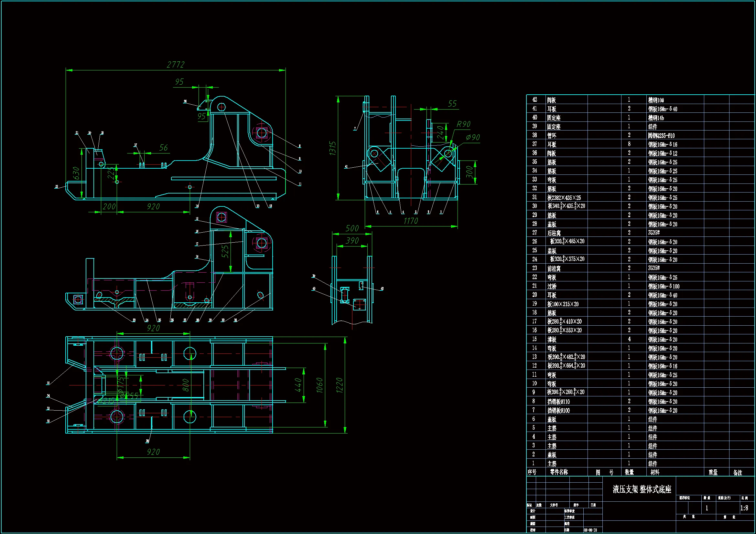Click the date 08-08-18 in title block
Screen dimensions: 756x534
(590, 530)
